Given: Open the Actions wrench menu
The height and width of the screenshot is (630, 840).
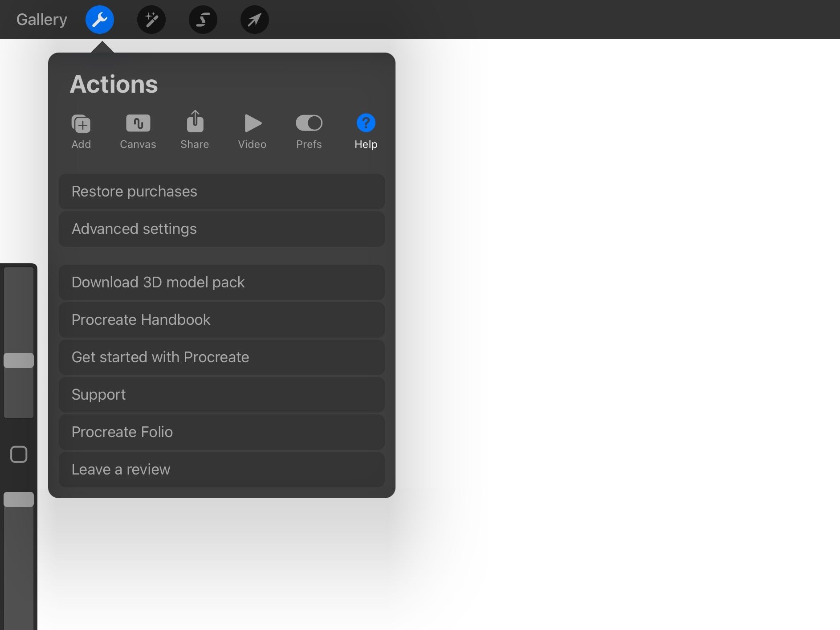Looking at the screenshot, I should [x=100, y=19].
